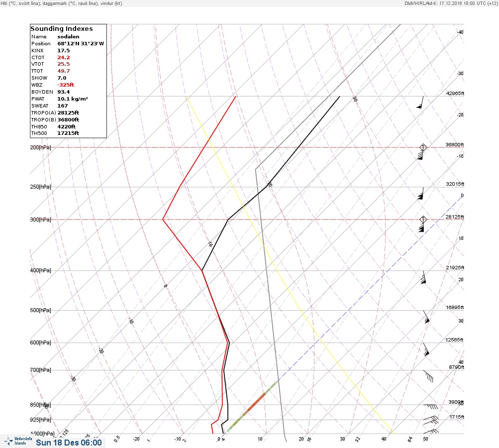Click the WBZ value -325ft

(x=66, y=85)
